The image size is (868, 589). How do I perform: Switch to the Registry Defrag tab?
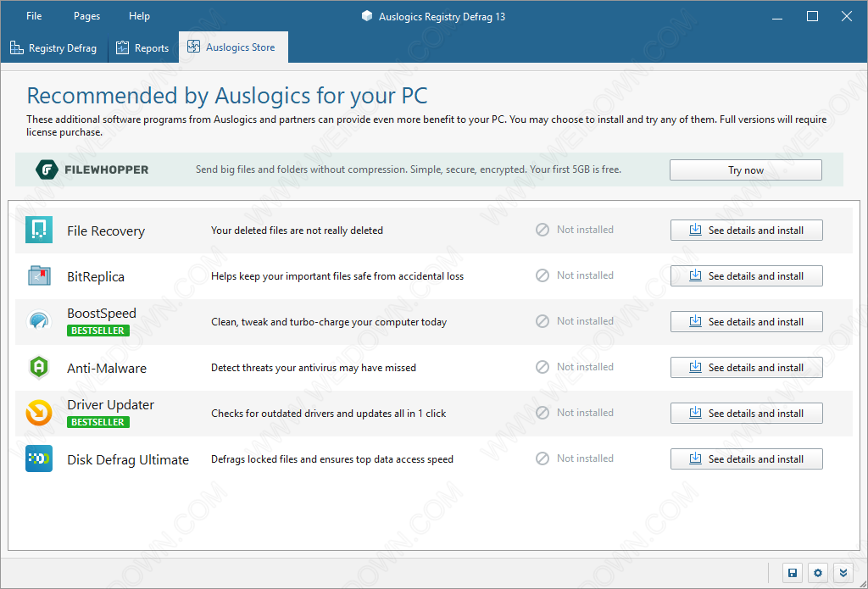pyautogui.click(x=53, y=48)
